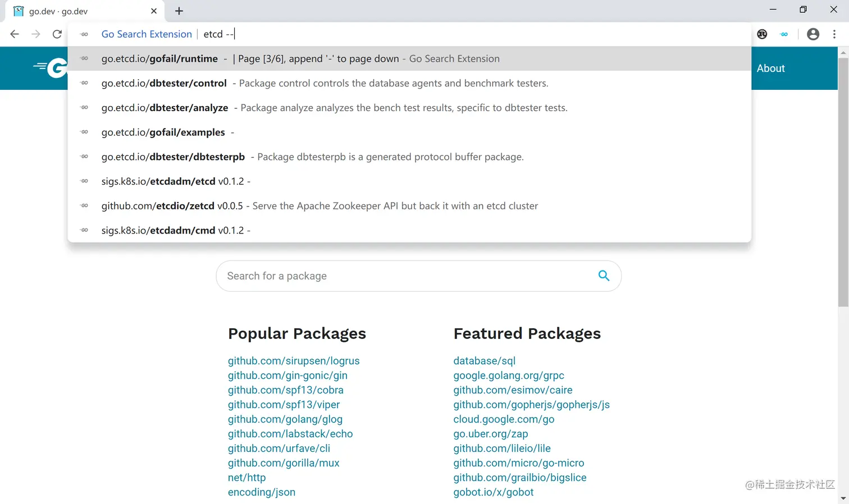Open github.com/lileio/lile featured package
The image size is (849, 504).
502,448
